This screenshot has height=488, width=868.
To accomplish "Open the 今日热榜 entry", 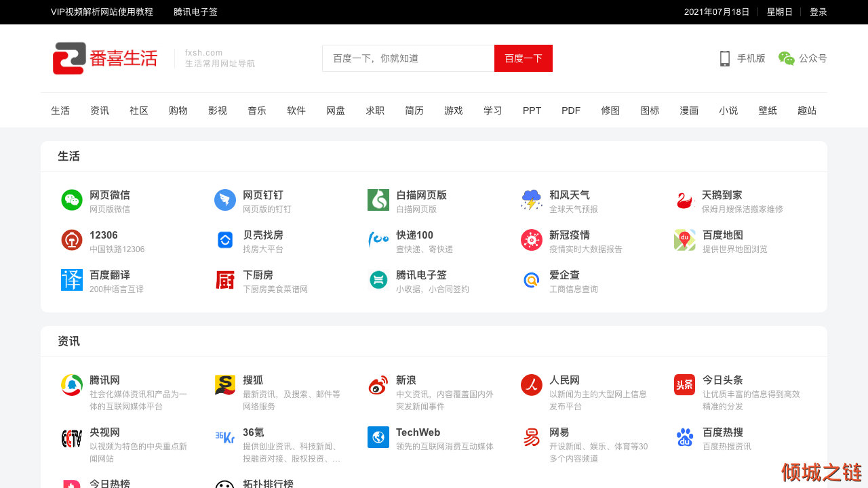I will (110, 484).
